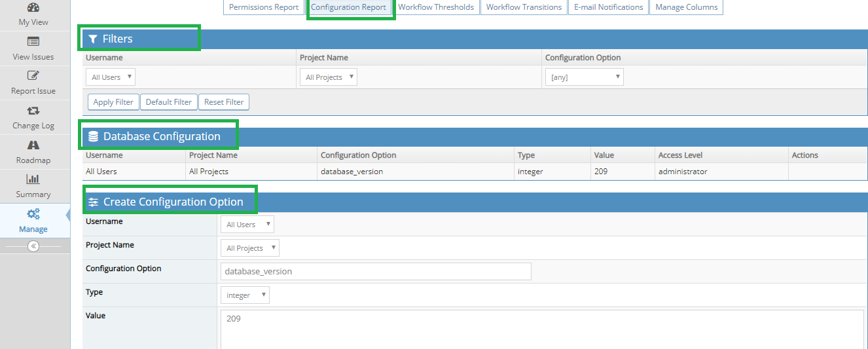868x349 pixels.
Task: Open the Workflow Transitions tab
Action: pyautogui.click(x=524, y=7)
